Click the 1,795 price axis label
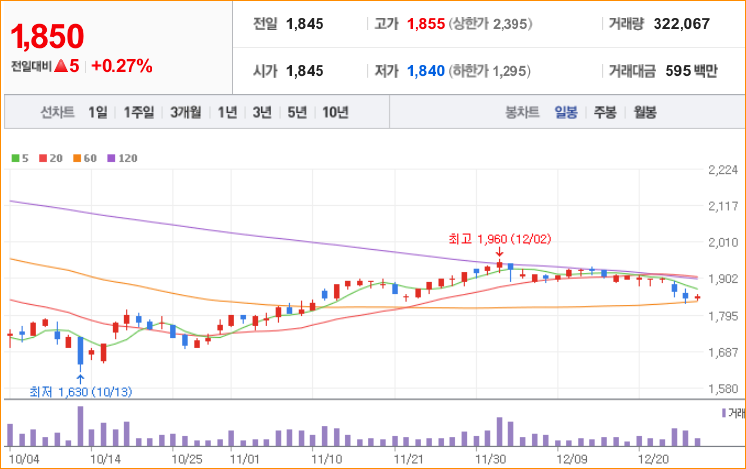Viewport: 746px width, 469px height. coord(723,316)
